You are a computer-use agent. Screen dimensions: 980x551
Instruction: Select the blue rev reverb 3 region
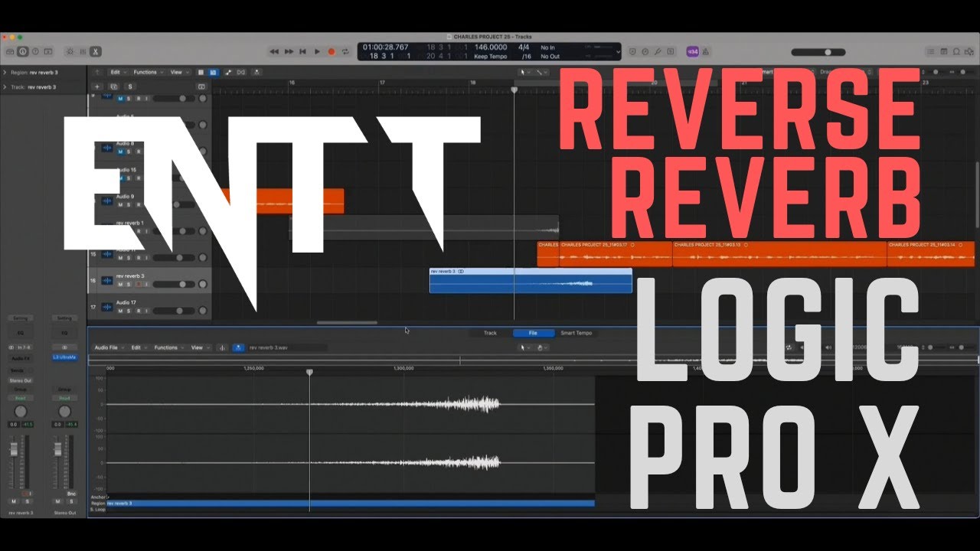click(x=531, y=280)
